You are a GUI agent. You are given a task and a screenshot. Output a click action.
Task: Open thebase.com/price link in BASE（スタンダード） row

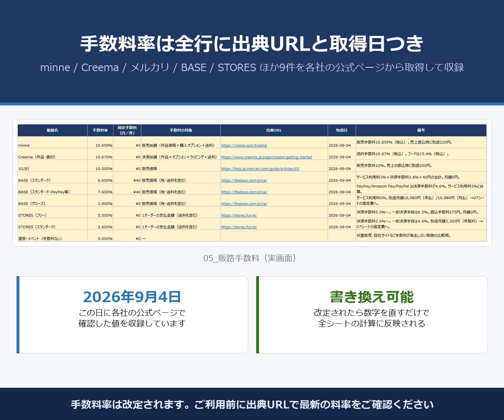(x=244, y=180)
